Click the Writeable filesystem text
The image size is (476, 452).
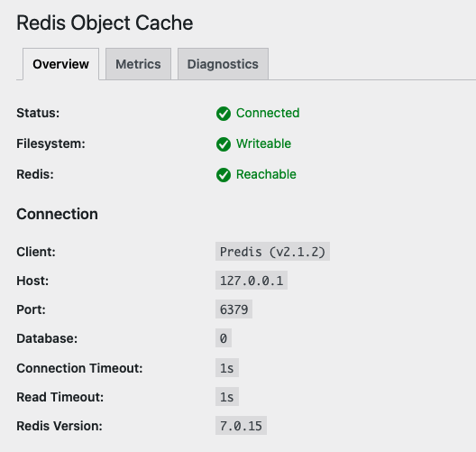click(263, 143)
